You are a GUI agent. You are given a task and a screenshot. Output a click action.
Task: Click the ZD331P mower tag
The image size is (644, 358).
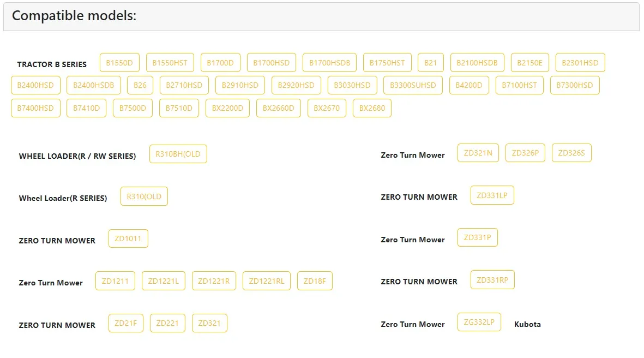(477, 237)
